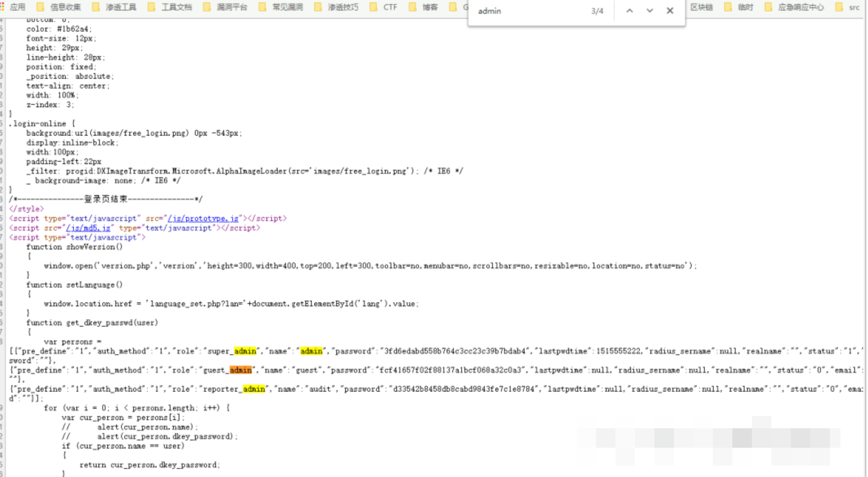The image size is (868, 477).
Task: Click the vertical scrollbar on right edge
Action: click(x=865, y=244)
